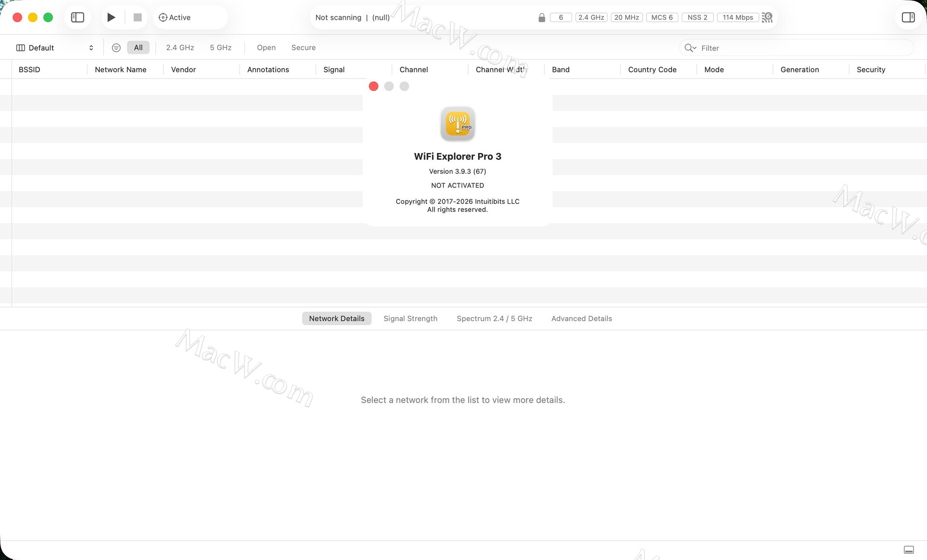Click the filter lines circle icon
The image size is (927, 560).
click(116, 48)
